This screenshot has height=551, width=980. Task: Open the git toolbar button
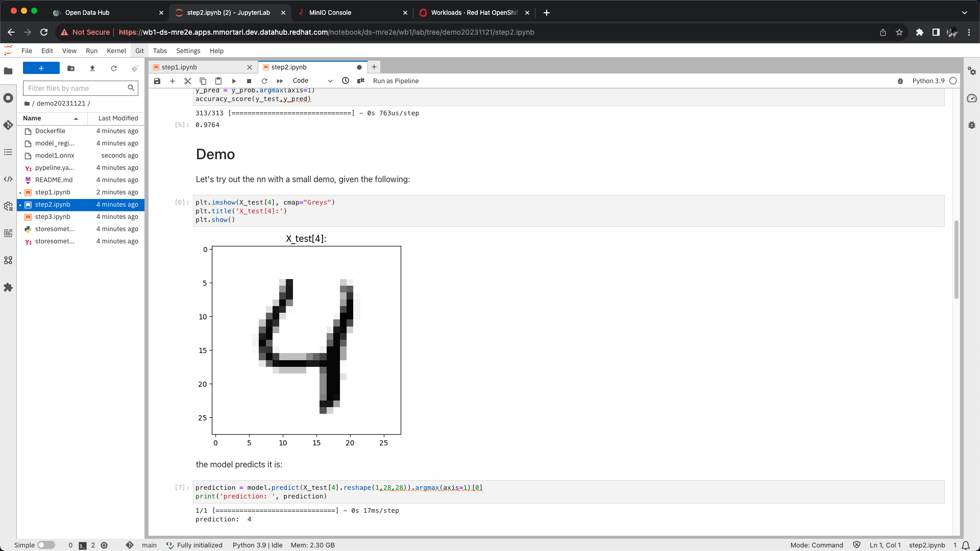(361, 81)
